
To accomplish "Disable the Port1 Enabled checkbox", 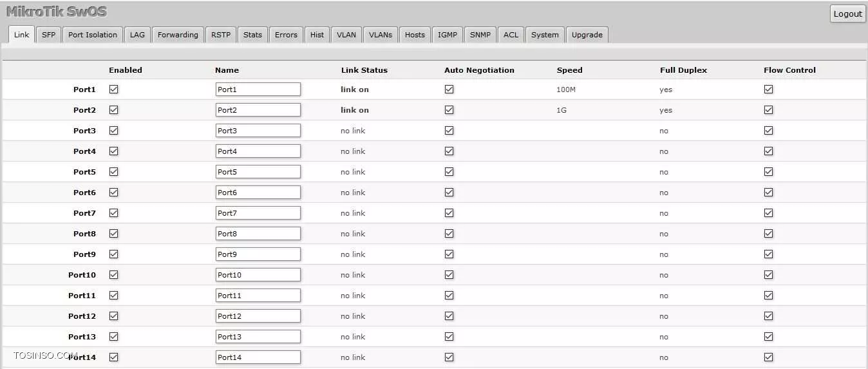I will click(x=114, y=90).
